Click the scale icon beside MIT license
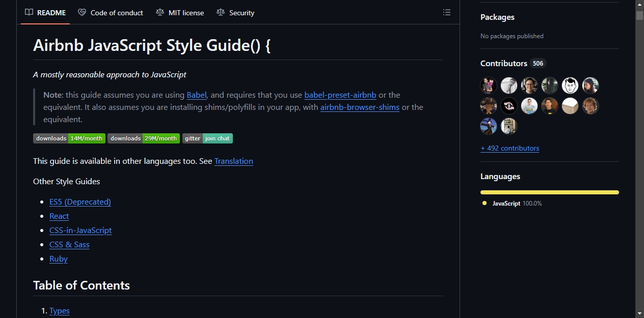644x318 pixels. pos(160,12)
